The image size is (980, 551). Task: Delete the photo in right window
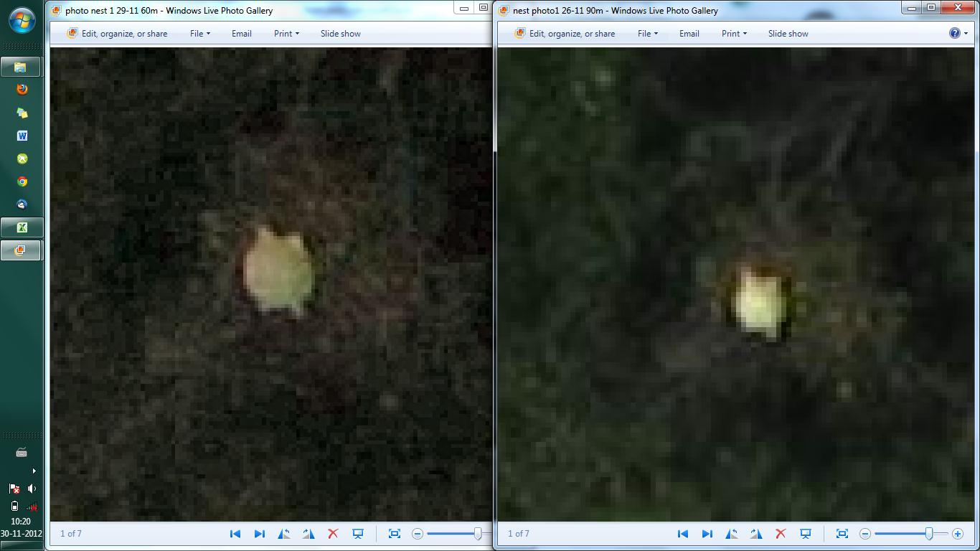click(781, 534)
